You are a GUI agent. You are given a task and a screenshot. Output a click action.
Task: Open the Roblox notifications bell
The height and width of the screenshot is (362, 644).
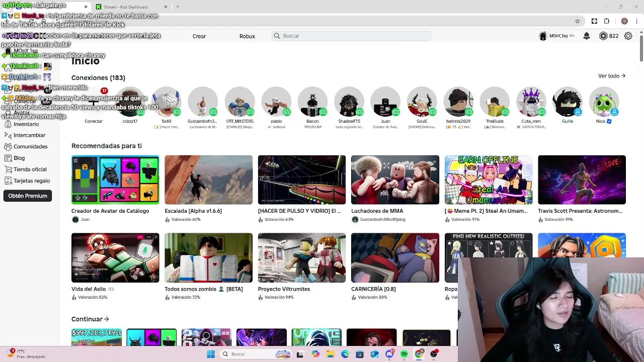587,36
